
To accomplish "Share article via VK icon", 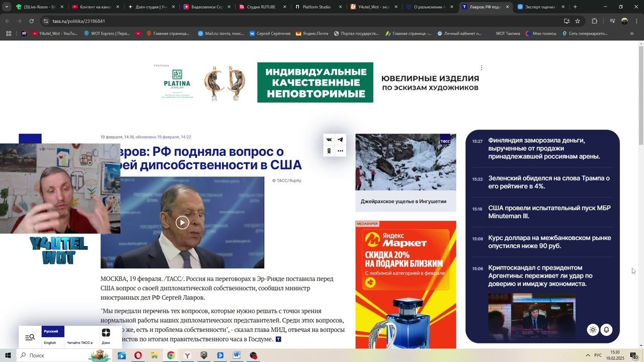I will click(x=329, y=140).
